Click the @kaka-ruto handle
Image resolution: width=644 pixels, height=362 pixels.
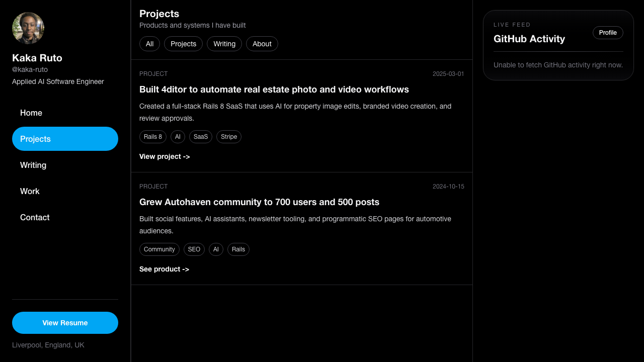tap(30, 69)
